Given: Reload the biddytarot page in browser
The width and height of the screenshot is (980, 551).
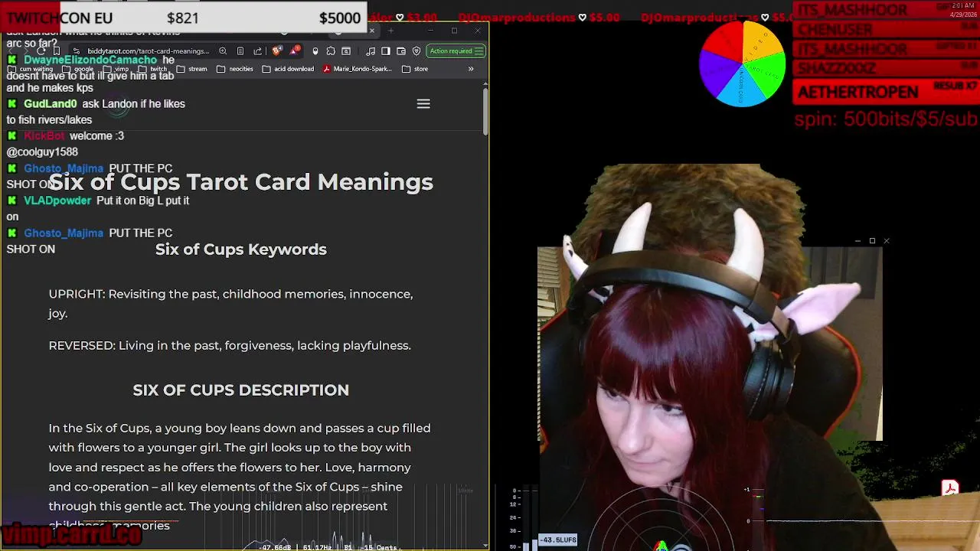Looking at the screenshot, I should click(x=41, y=51).
